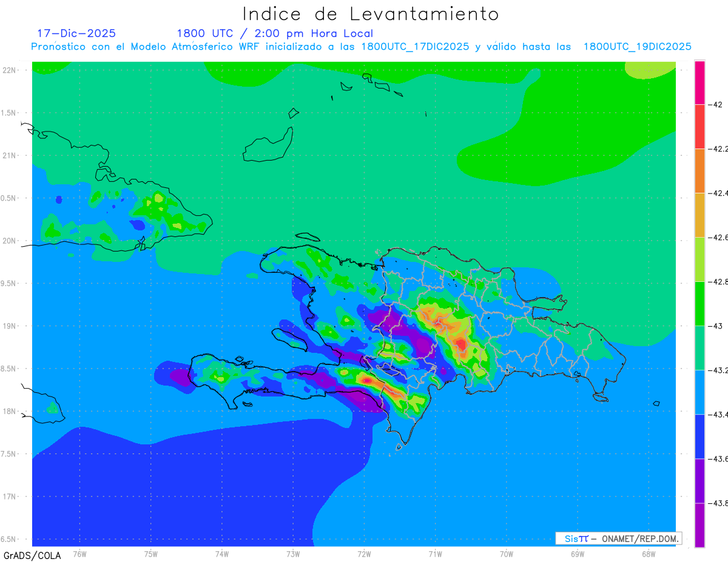
Task: Click the legend value '-43.8'
Action: tap(718, 503)
